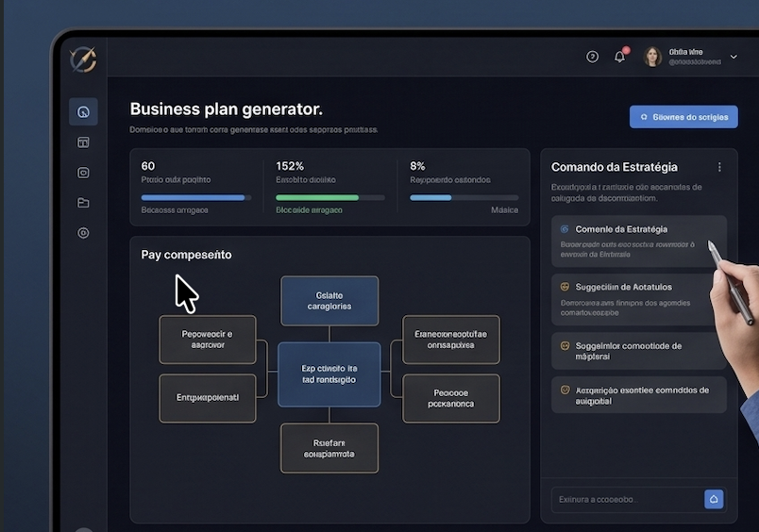Choose the "Suggeimlor comotiode de mápterai" item
Screen dimensions: 759x532
[638, 351]
